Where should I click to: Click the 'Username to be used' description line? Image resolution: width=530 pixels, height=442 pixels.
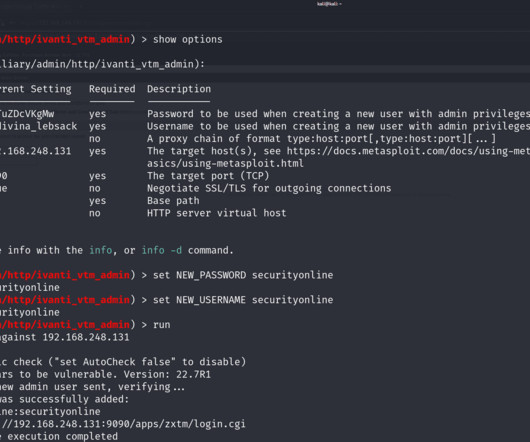(x=338, y=126)
